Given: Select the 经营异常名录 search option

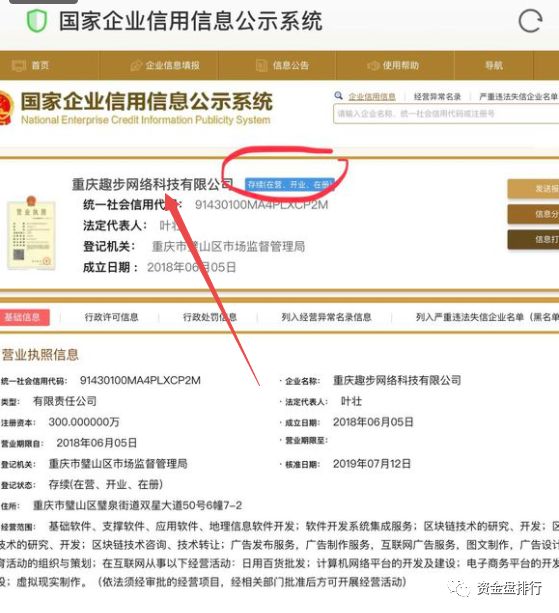Looking at the screenshot, I should pyautogui.click(x=437, y=96).
